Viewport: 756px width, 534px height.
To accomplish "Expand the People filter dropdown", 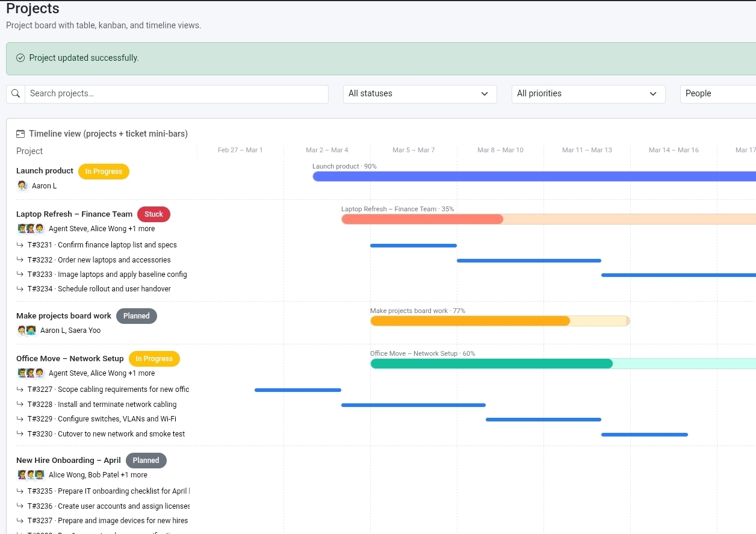I will click(x=717, y=94).
